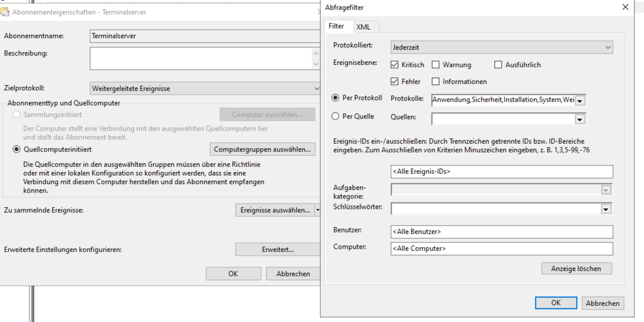Image resolution: width=644 pixels, height=322 pixels.
Task: Click the Alle Ereignis-IDs input field
Action: (x=501, y=172)
